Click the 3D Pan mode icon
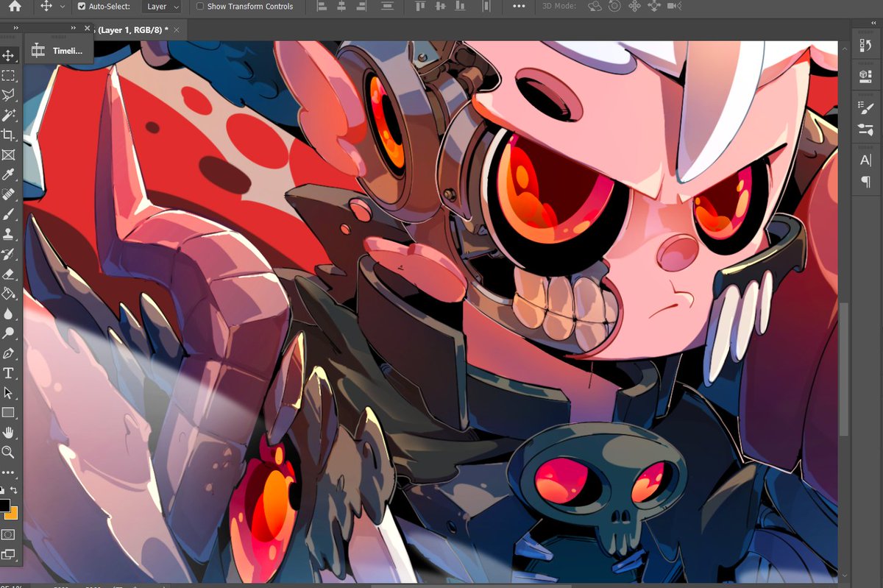This screenshot has height=588, width=883. (x=634, y=6)
